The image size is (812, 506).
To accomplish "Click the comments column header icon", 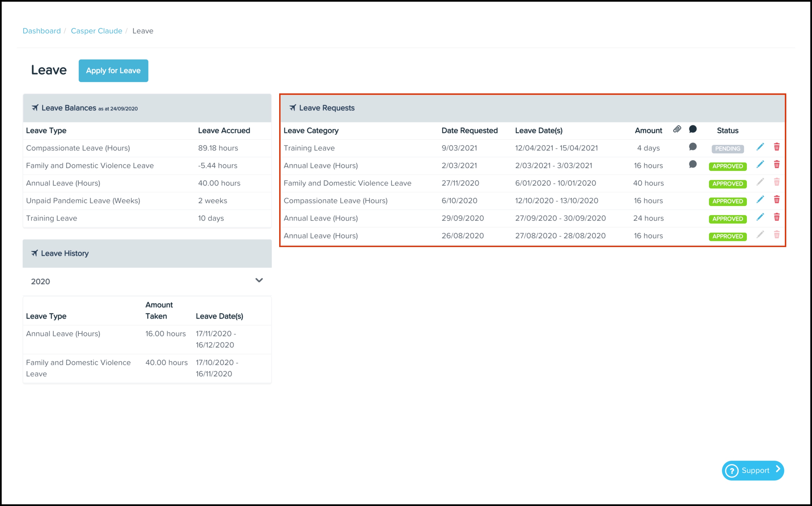I will pyautogui.click(x=693, y=130).
